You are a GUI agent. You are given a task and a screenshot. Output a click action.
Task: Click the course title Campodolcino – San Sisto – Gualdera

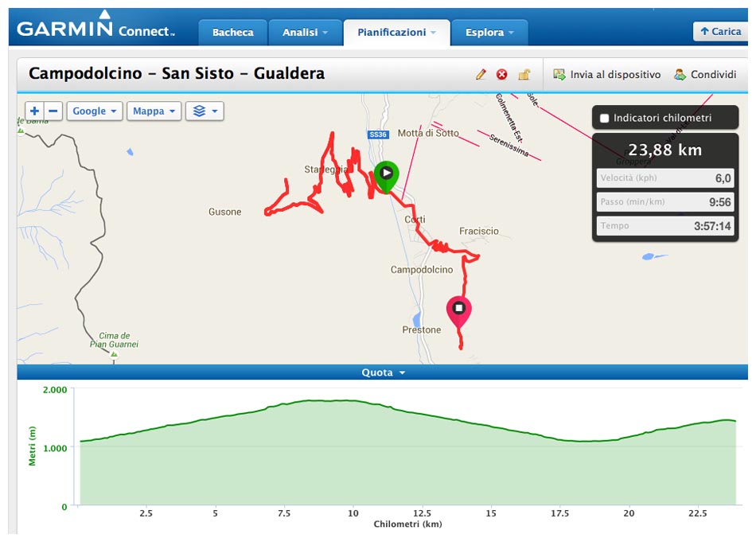click(x=177, y=73)
